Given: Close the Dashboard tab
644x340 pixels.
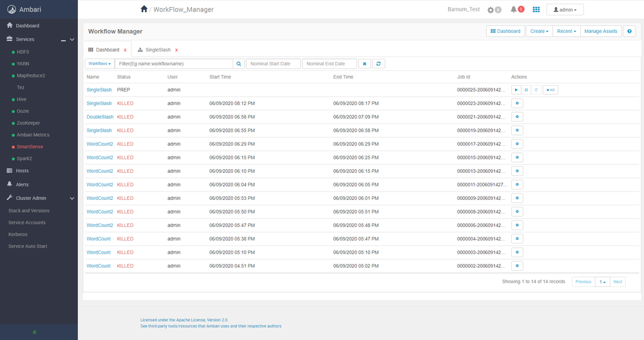Looking at the screenshot, I should (x=125, y=50).
